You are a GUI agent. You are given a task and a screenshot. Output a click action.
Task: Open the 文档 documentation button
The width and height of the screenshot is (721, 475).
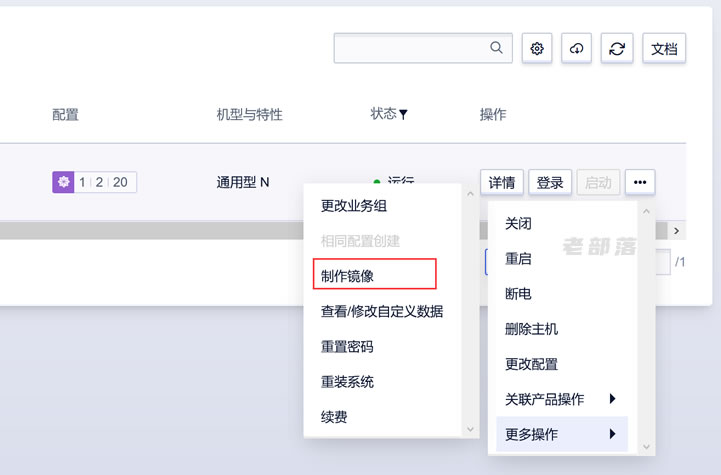[x=664, y=48]
